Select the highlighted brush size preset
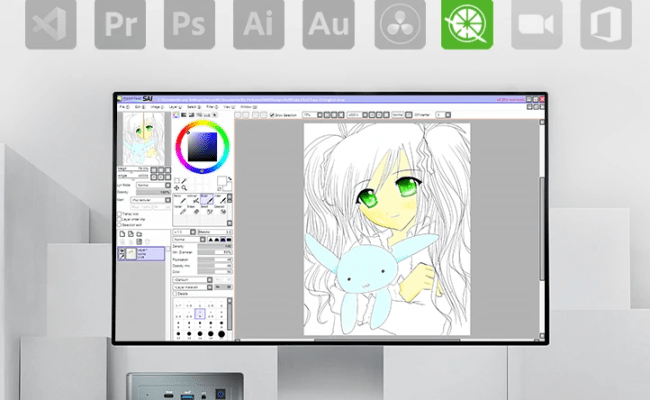 click(x=200, y=314)
